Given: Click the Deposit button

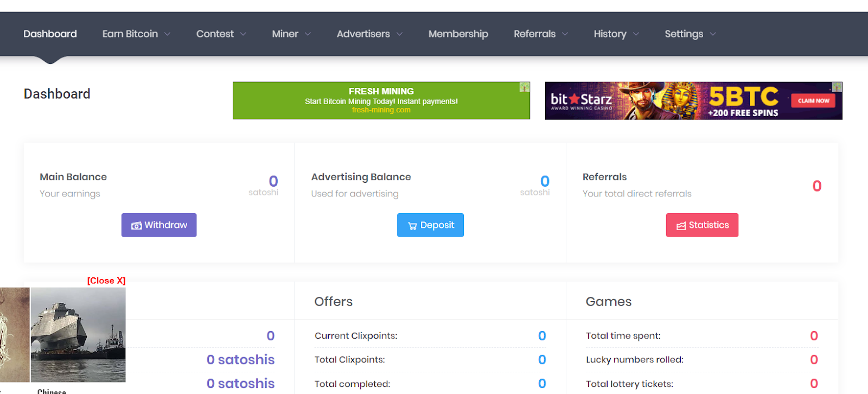Looking at the screenshot, I should coord(430,225).
